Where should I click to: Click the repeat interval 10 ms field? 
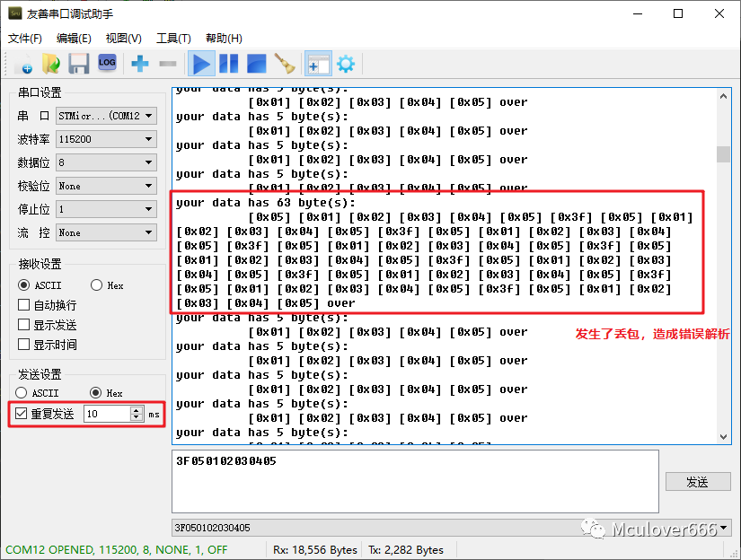[x=107, y=414]
